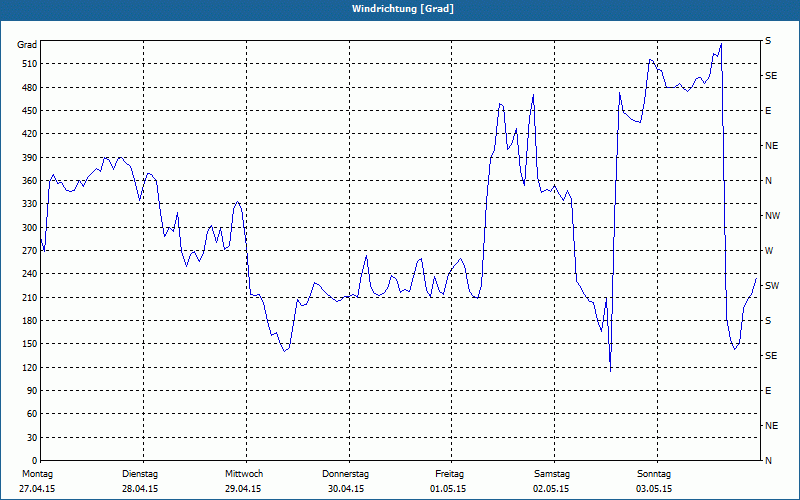Select compass label 'NE' level with 390
The height and width of the screenshot is (500, 800).
click(x=771, y=146)
